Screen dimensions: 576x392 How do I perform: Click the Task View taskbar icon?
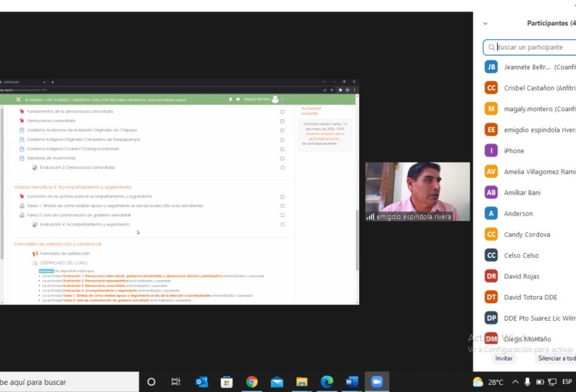coord(176,382)
